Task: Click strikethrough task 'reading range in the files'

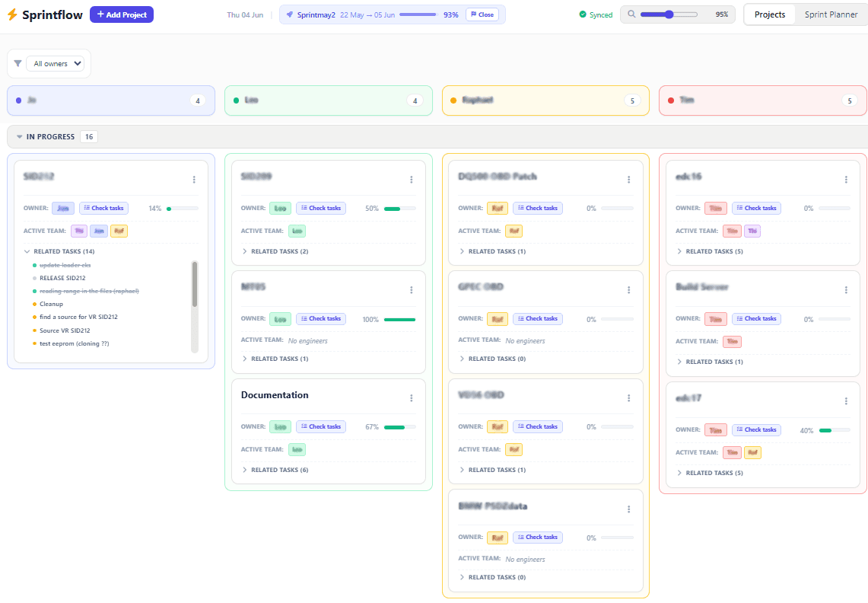Action: coord(89,292)
